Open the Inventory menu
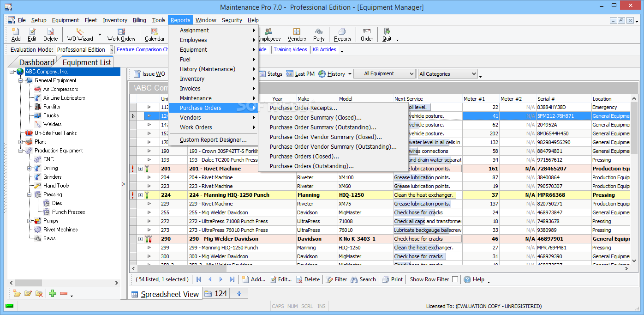Viewport: 644px width, 315px height. coord(115,20)
